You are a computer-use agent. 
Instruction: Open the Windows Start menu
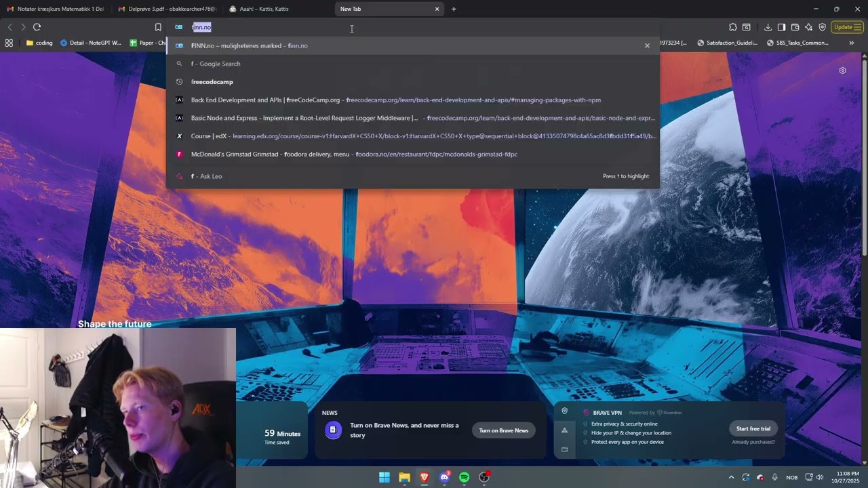click(384, 477)
